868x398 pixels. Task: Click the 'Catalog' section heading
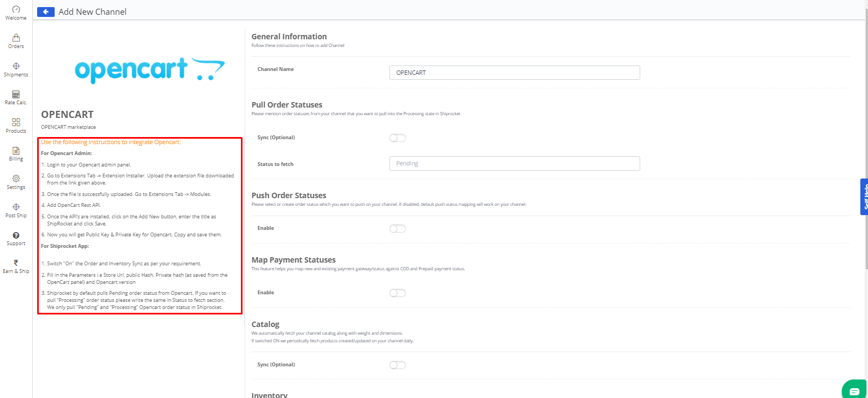[265, 324]
